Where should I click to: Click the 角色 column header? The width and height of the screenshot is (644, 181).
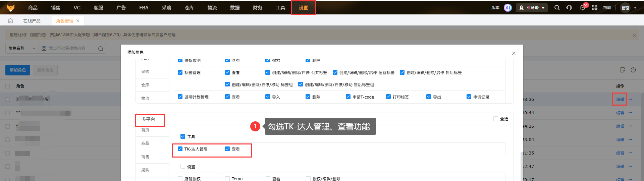coord(20,86)
